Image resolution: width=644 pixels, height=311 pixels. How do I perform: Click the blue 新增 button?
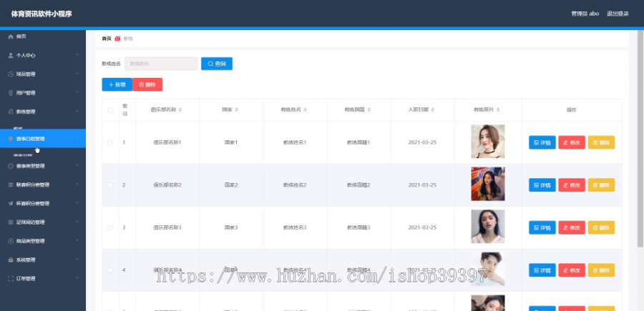117,84
